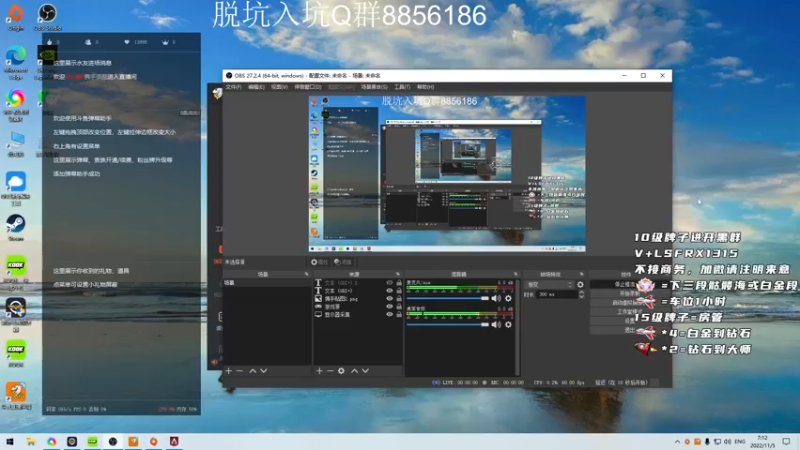Toggle visibility of the png image source

pyautogui.click(x=390, y=298)
